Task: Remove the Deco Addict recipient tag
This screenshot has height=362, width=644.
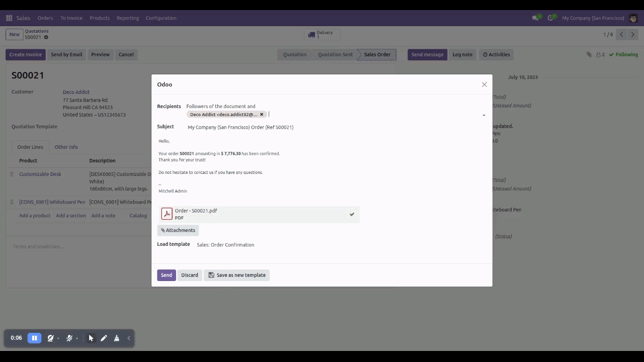Action: 262,115
